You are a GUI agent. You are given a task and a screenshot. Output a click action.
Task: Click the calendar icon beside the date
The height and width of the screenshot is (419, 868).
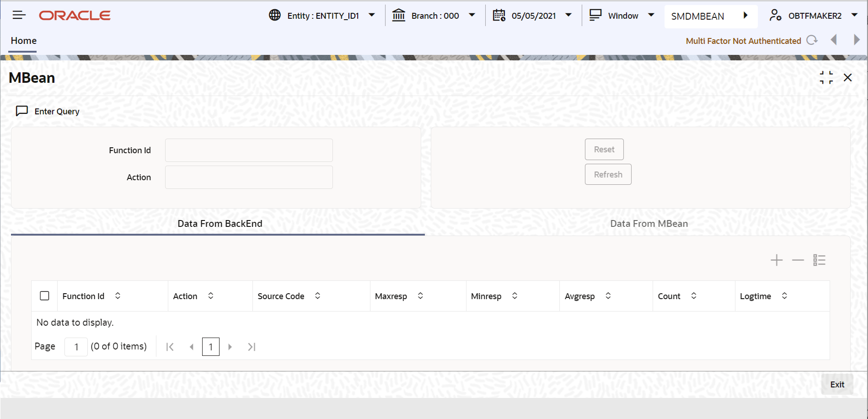[498, 15]
